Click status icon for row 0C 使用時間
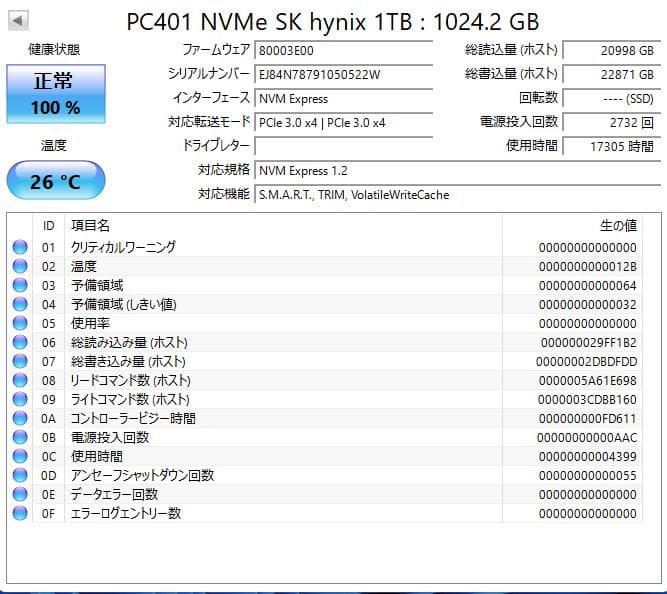 coord(20,456)
